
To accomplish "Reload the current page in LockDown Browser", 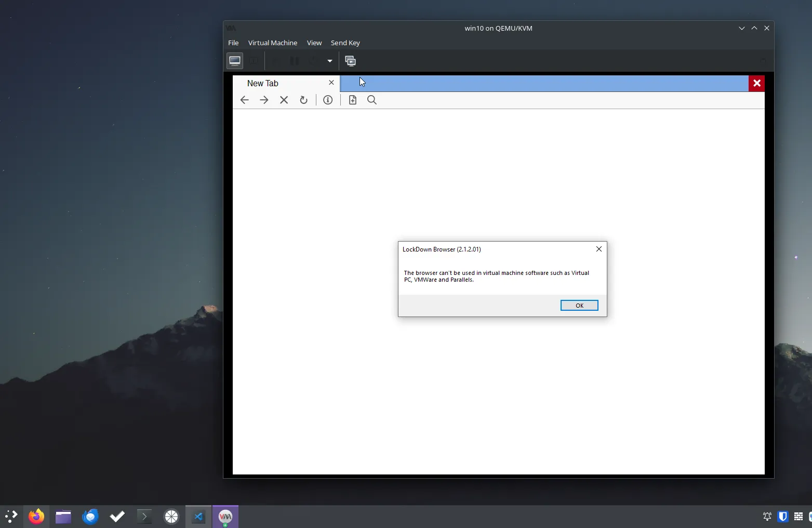I will pos(303,100).
